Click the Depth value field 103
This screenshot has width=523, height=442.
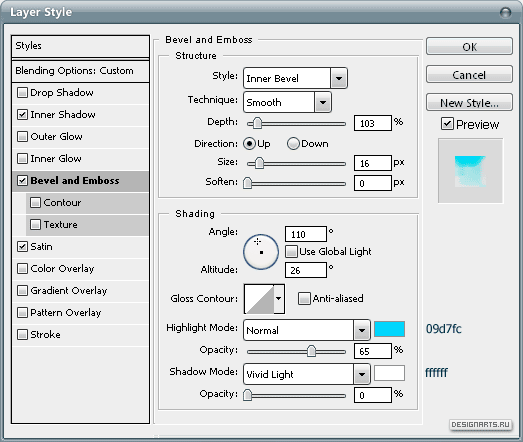(373, 123)
